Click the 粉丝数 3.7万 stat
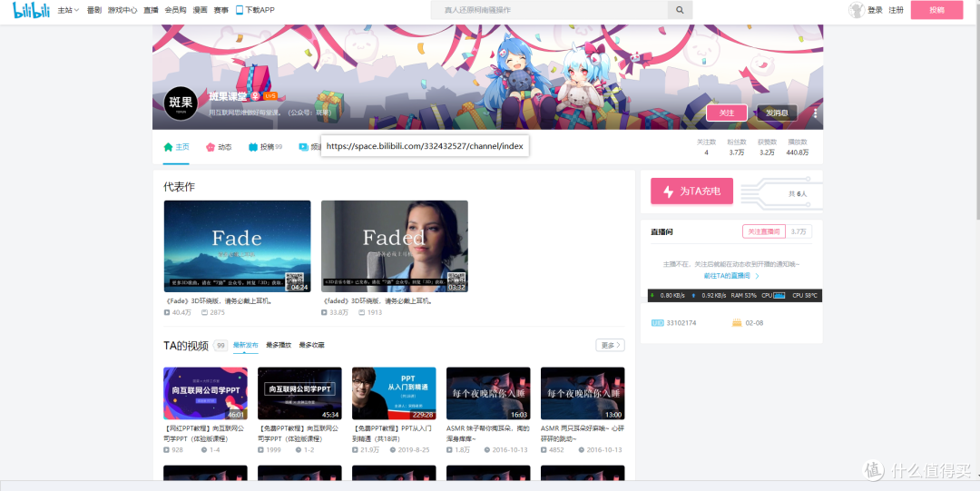980x491 pixels. point(736,147)
